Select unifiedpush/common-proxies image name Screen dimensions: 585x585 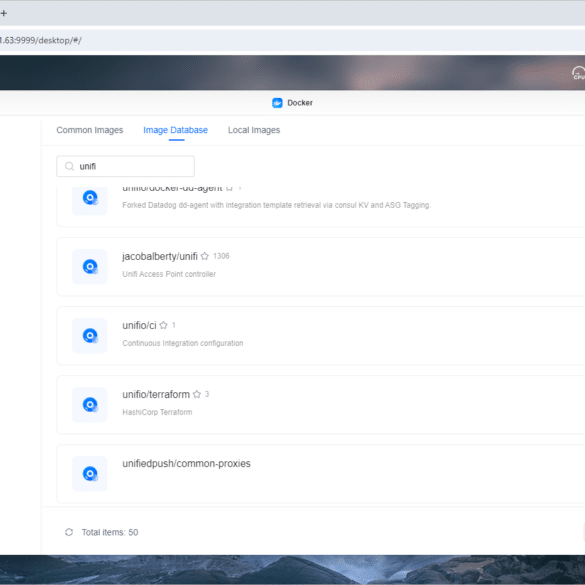point(186,463)
